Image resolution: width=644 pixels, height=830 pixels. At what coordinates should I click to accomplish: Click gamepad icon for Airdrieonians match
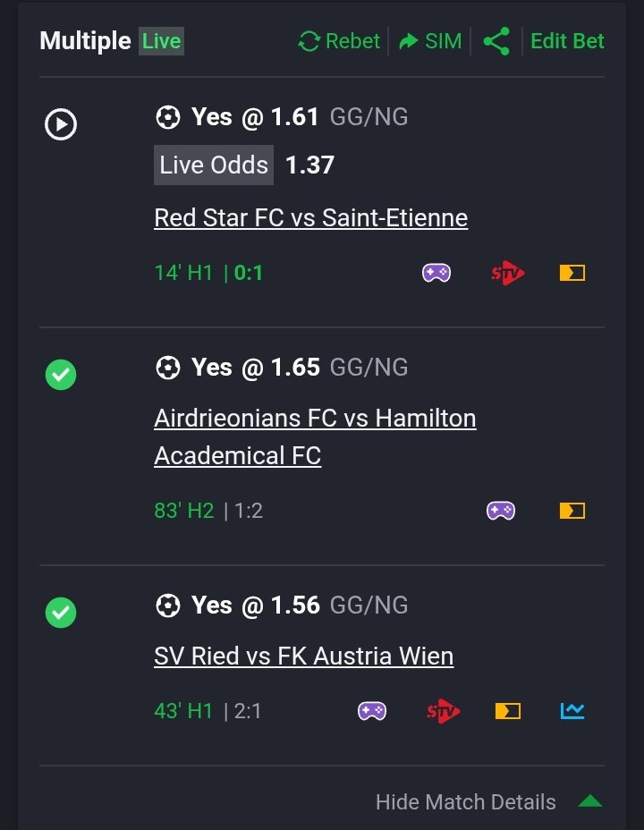pyautogui.click(x=501, y=511)
